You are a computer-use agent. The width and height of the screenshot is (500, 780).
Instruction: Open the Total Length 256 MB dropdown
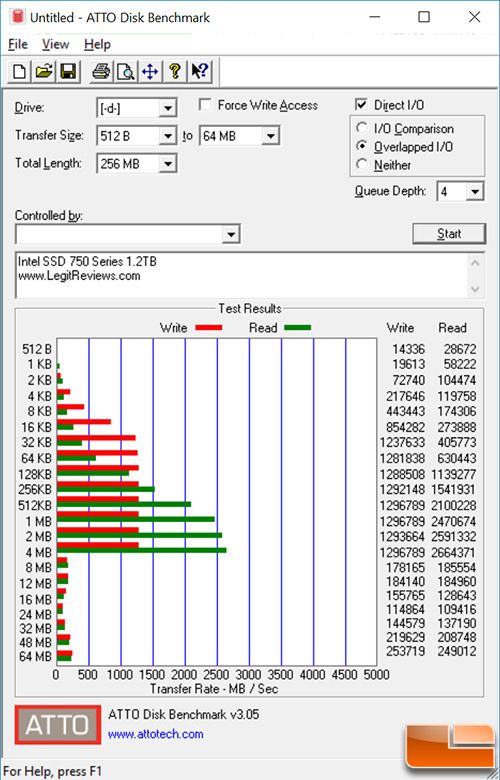coord(168,164)
